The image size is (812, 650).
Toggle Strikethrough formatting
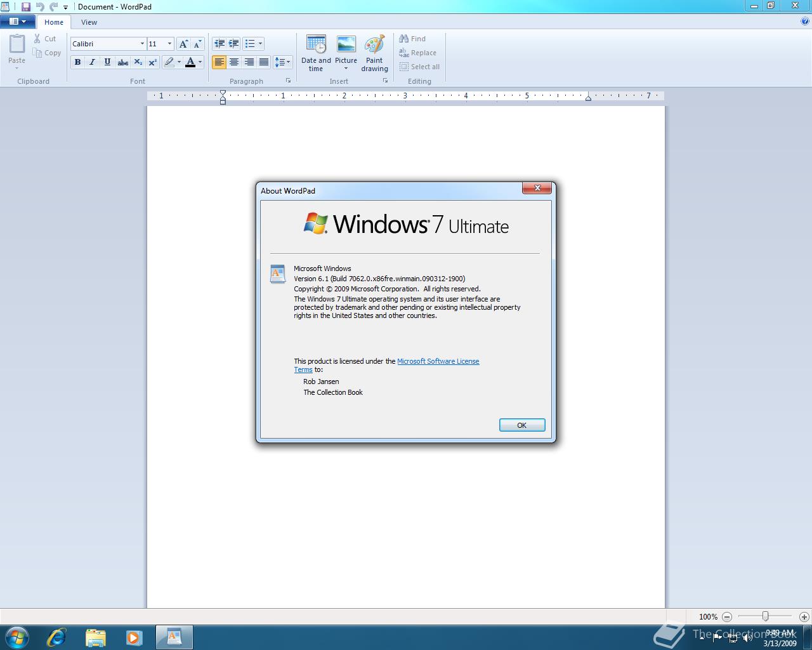point(122,62)
